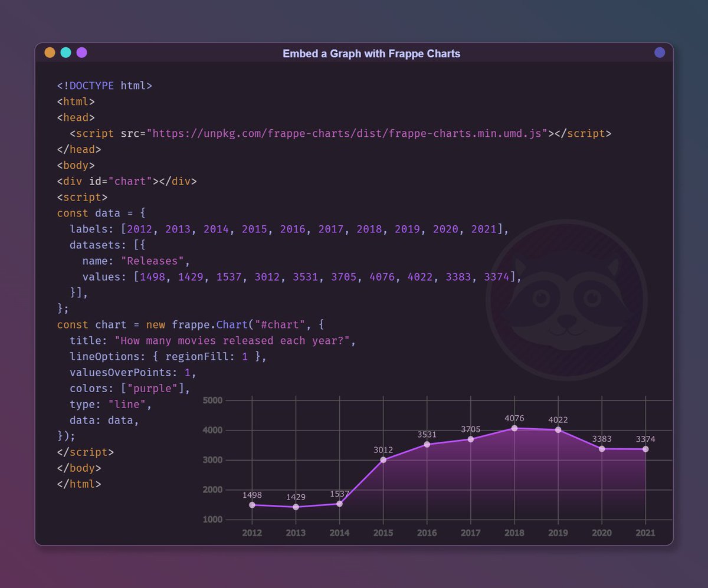Click the "purple" string in the colors line
This screenshot has width=708, height=588.
[x=152, y=388]
